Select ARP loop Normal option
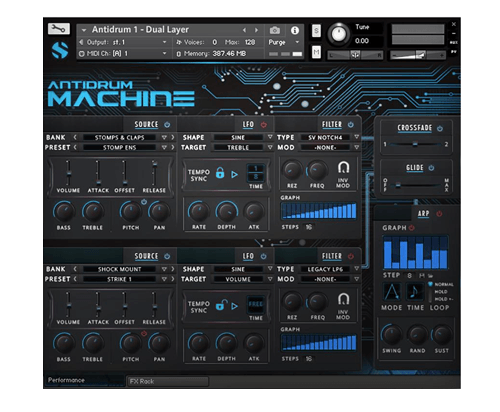500x412 pixels. [441, 284]
